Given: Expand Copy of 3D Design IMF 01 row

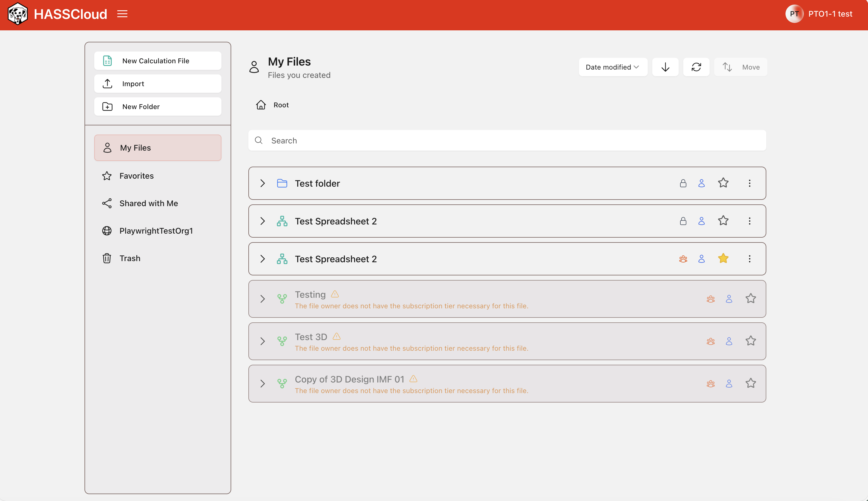Looking at the screenshot, I should (x=262, y=384).
